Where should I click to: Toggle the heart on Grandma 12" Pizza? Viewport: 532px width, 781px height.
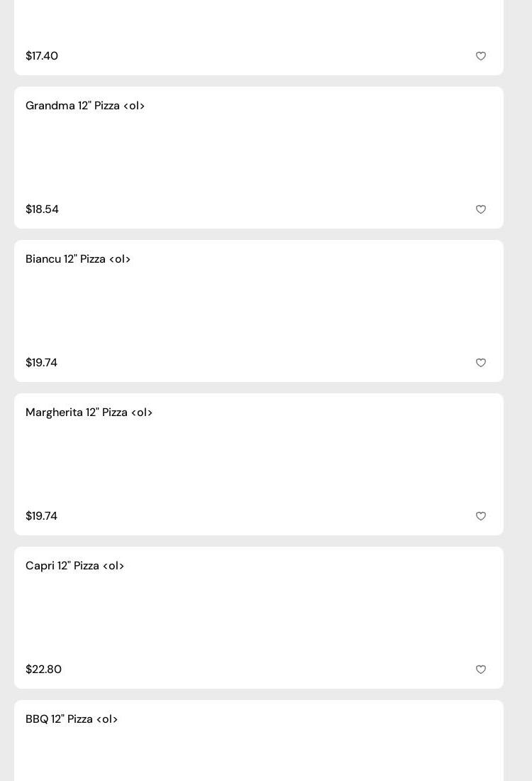click(x=481, y=209)
